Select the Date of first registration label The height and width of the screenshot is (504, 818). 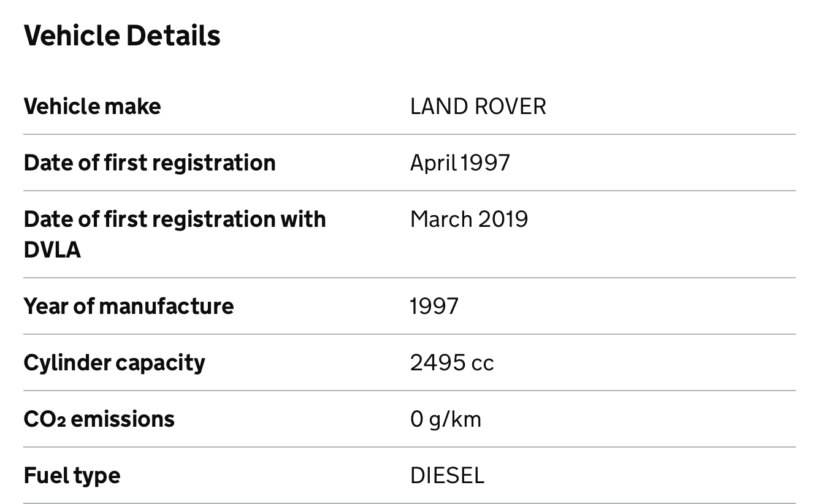(x=150, y=163)
